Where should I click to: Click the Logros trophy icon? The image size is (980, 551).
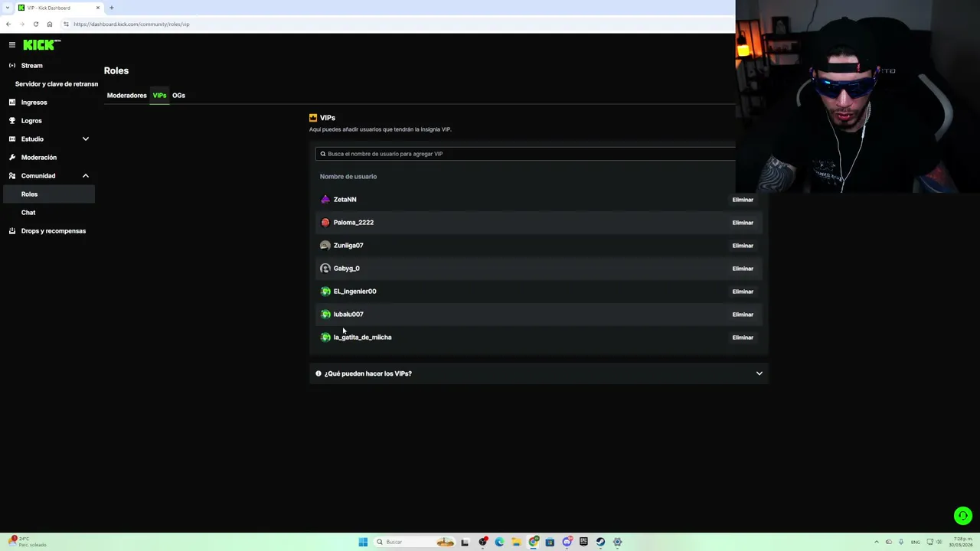[12, 121]
